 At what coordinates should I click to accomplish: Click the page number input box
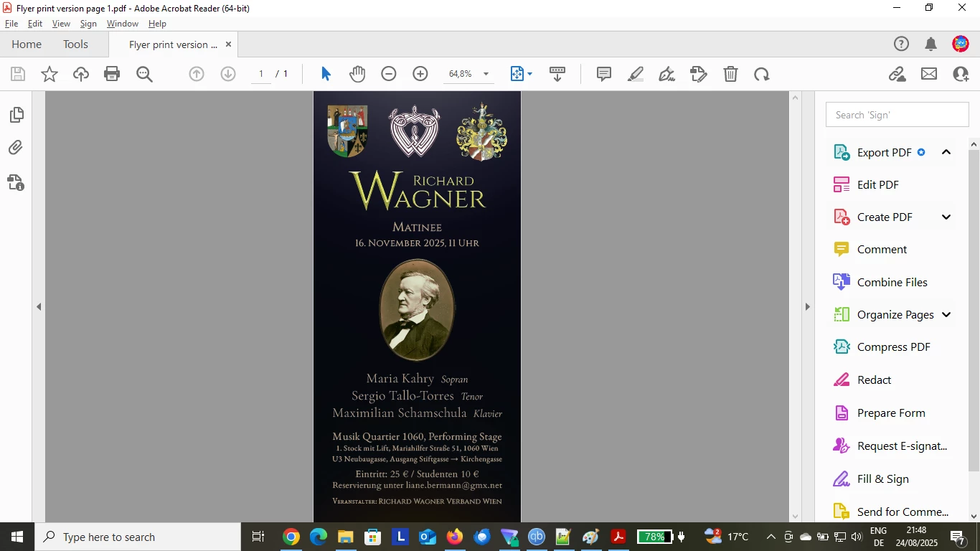tap(261, 74)
